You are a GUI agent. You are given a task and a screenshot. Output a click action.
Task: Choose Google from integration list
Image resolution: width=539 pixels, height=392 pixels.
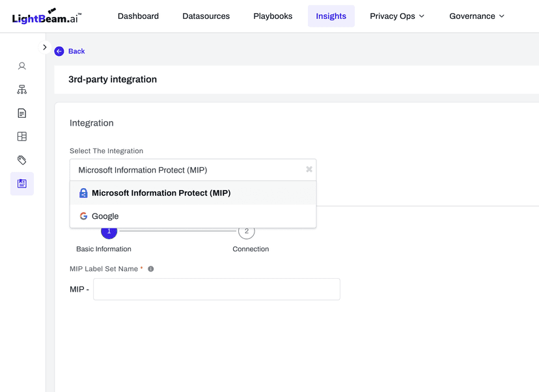193,216
